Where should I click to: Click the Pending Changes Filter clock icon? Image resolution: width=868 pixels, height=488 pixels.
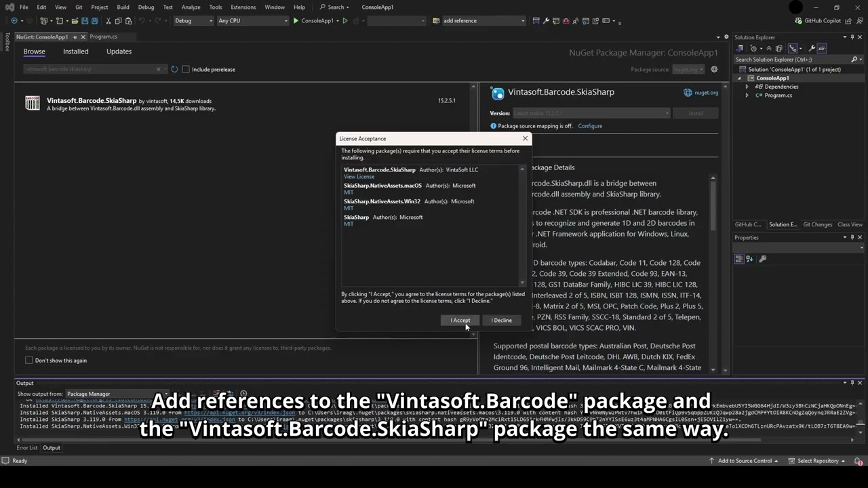coord(753,48)
